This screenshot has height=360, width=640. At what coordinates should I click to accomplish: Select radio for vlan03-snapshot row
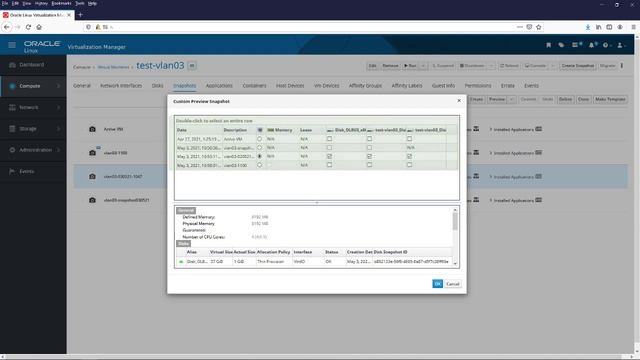(259, 147)
